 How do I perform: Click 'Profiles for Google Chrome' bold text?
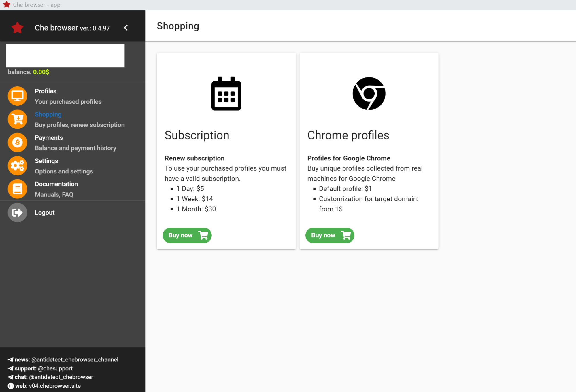click(x=349, y=158)
